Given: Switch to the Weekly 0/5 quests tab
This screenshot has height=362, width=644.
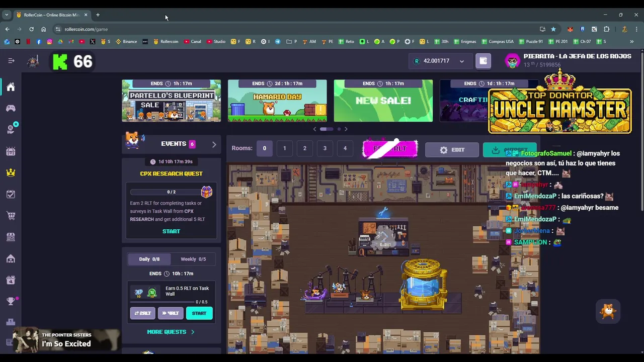Looking at the screenshot, I should pyautogui.click(x=193, y=259).
